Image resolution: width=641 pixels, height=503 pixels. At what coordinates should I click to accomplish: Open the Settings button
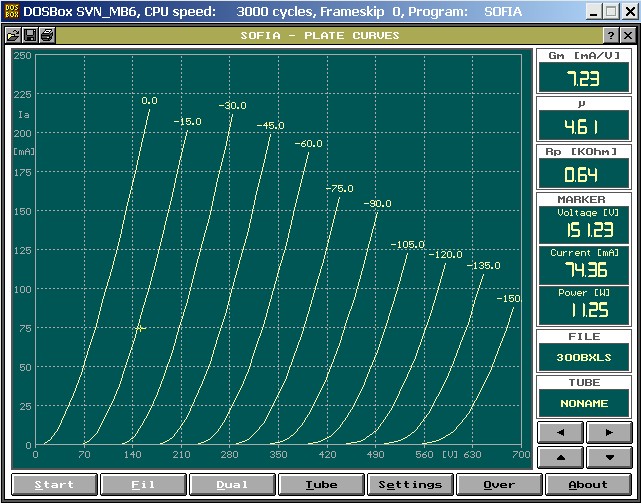click(410, 484)
